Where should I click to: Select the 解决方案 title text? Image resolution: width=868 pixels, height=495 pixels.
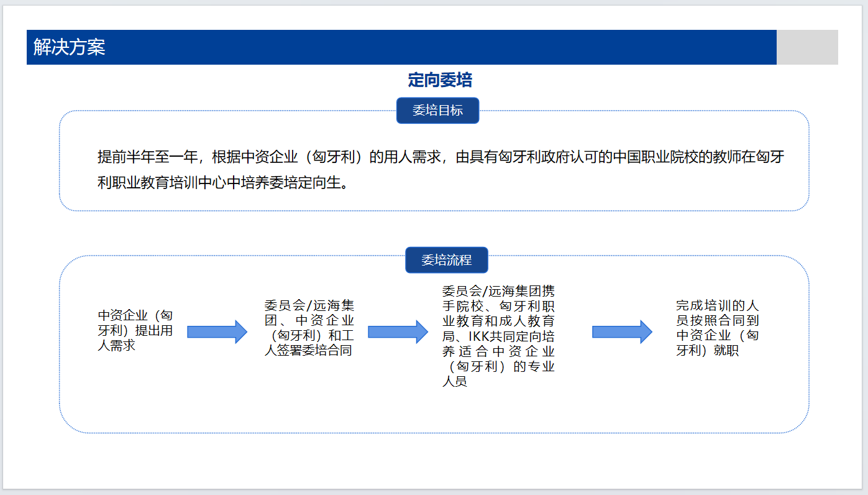tap(70, 47)
